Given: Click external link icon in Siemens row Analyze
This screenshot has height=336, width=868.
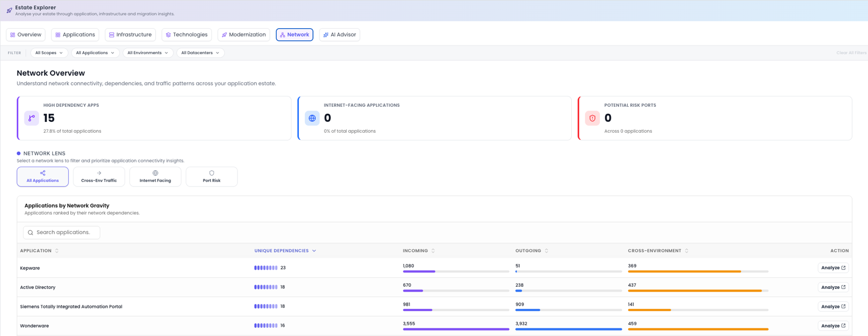Looking at the screenshot, I should point(843,307).
